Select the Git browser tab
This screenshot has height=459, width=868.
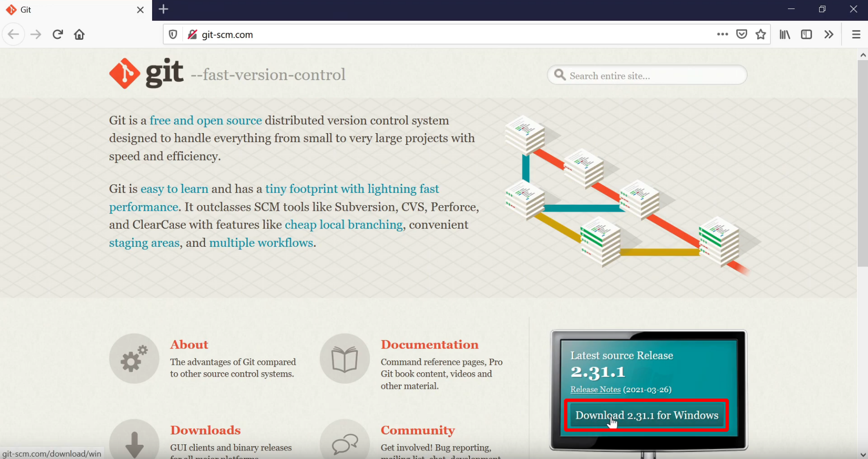click(x=71, y=10)
